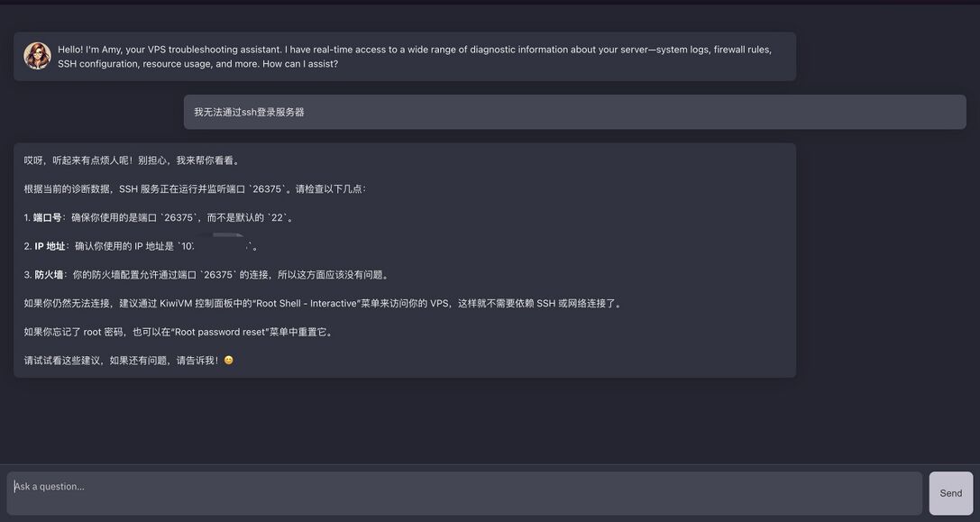Click the bold "IP 地址" label
This screenshot has height=522, width=980.
50,246
